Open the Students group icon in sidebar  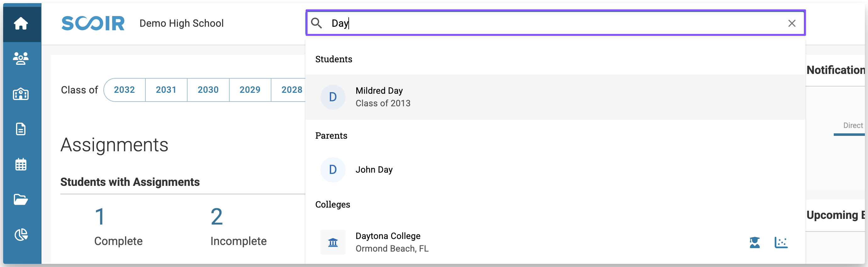click(21, 59)
